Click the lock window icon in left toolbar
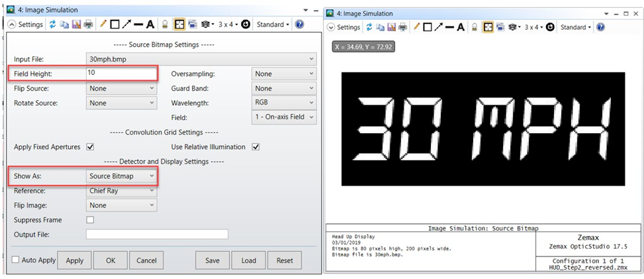The width and height of the screenshot is (644, 279). [x=165, y=25]
